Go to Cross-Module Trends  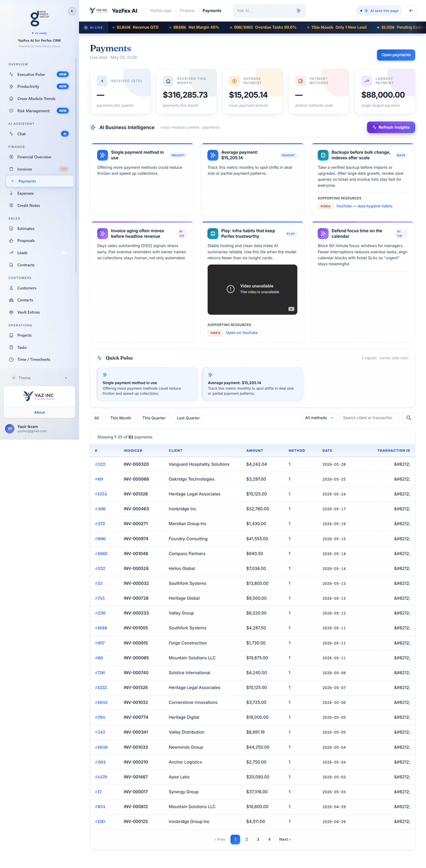pyautogui.click(x=39, y=99)
